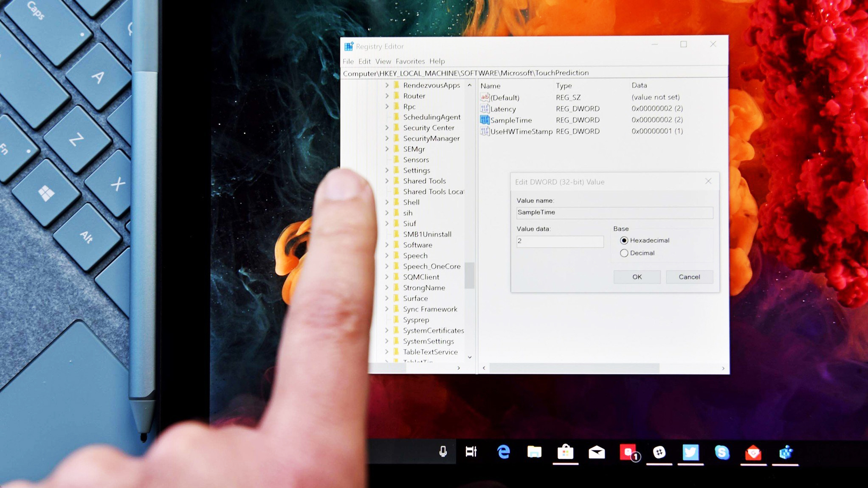Select the Surface registry key
Viewport: 868px width, 488px height.
[x=415, y=299]
